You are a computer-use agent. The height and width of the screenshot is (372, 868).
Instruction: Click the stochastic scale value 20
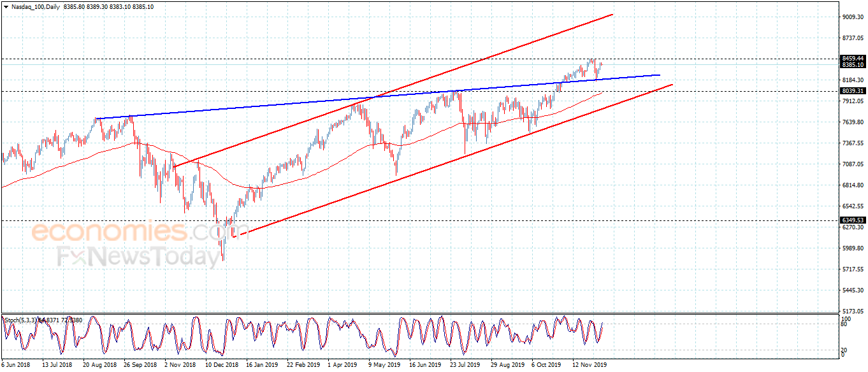(844, 350)
